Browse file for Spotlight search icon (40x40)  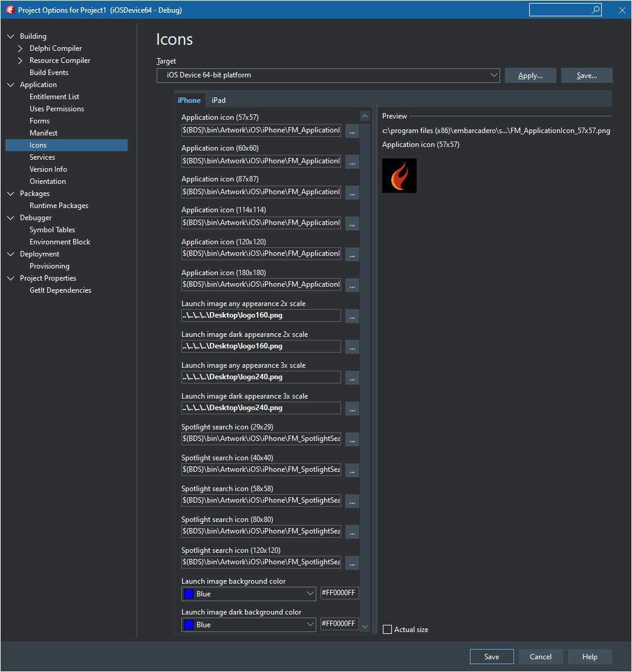click(x=352, y=471)
